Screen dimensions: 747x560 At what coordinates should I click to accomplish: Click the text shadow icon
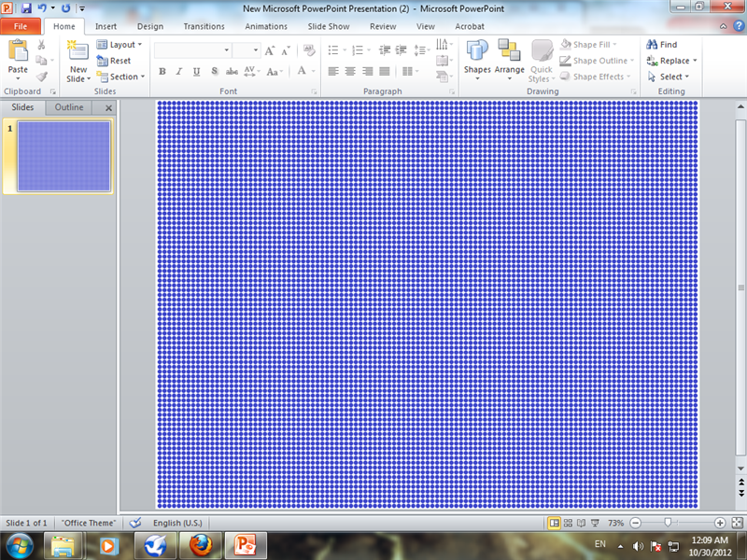(216, 71)
